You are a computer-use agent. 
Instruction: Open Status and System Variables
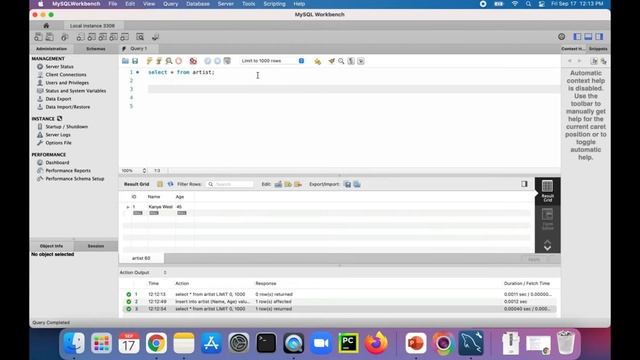pyautogui.click(x=76, y=91)
